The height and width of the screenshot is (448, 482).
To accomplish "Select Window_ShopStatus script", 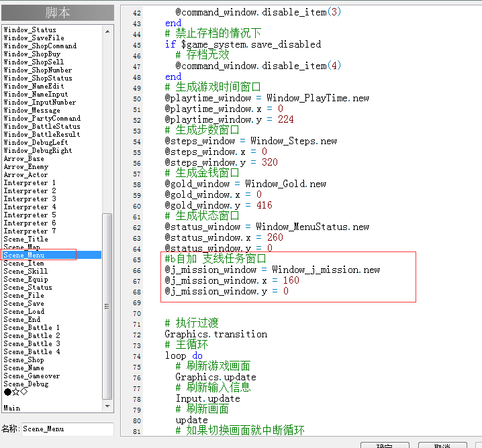I will click(x=38, y=78).
